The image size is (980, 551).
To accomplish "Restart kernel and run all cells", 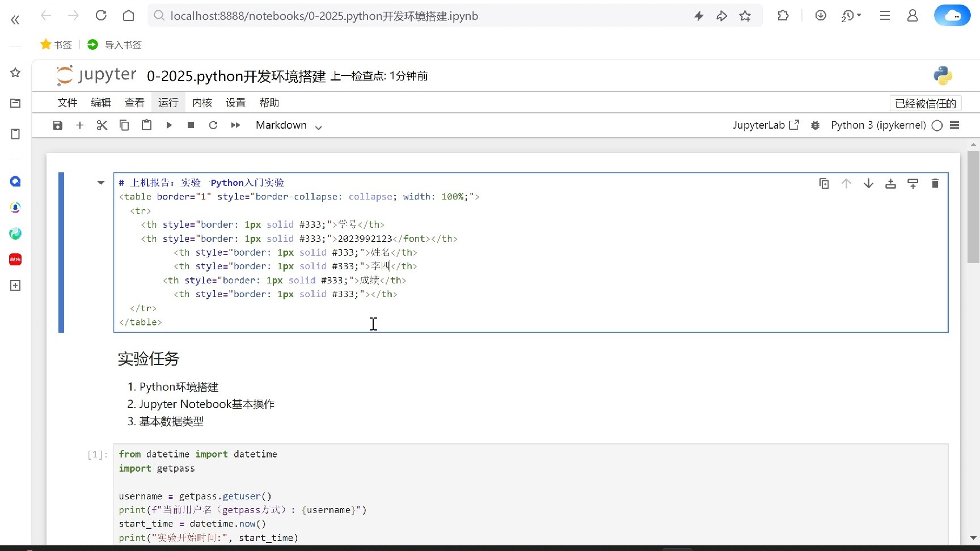I will coord(236,125).
